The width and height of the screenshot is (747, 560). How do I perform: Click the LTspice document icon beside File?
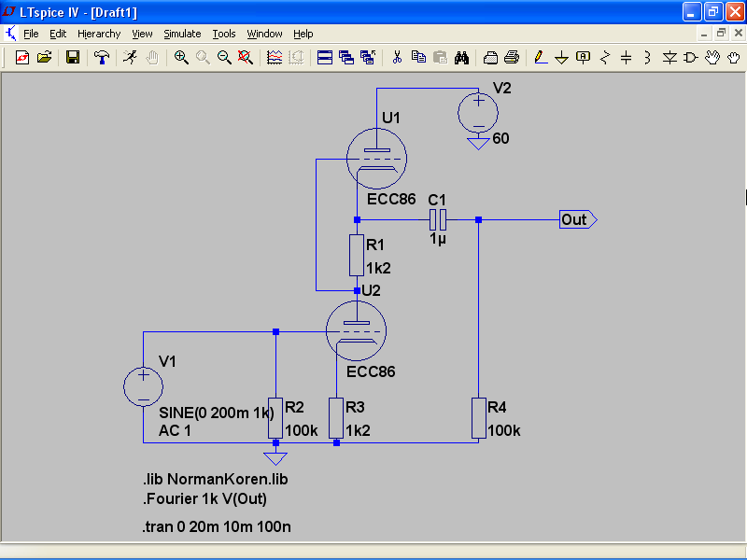(x=10, y=34)
